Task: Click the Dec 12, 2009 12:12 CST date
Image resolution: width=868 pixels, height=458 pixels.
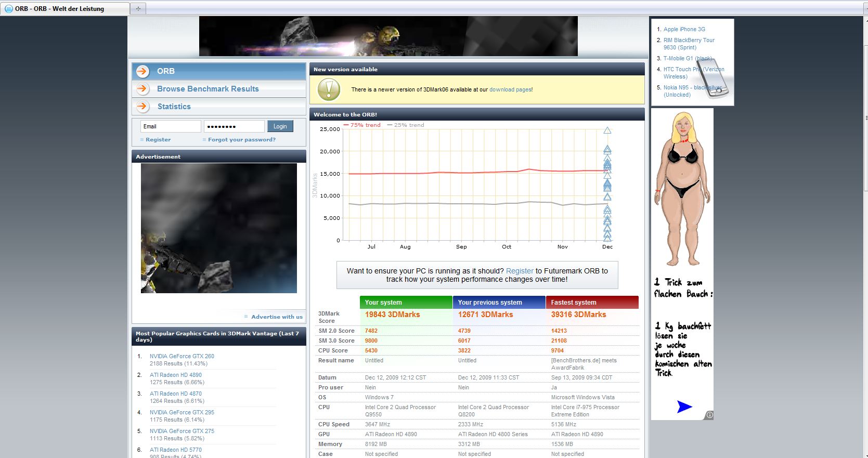Action: click(x=395, y=377)
